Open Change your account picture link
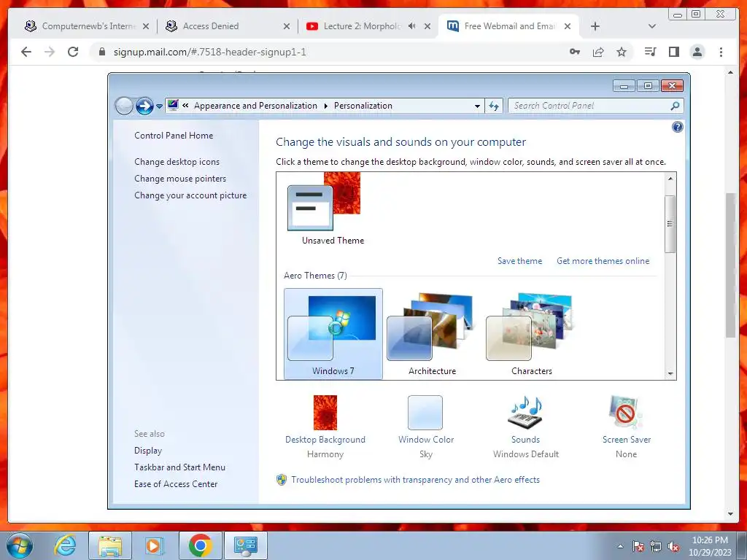This screenshot has height=560, width=747. 190,195
